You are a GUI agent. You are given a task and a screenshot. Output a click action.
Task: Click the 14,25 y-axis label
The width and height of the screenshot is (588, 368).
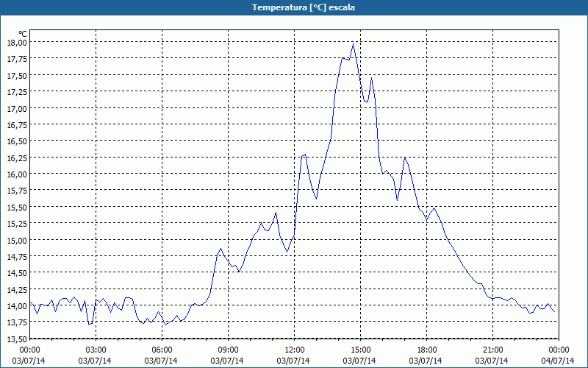point(17,289)
